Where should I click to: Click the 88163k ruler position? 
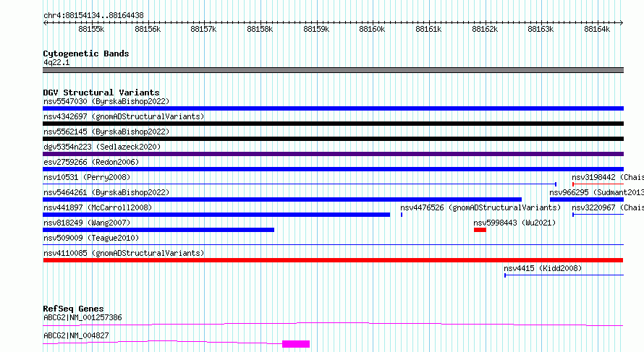[x=541, y=29]
